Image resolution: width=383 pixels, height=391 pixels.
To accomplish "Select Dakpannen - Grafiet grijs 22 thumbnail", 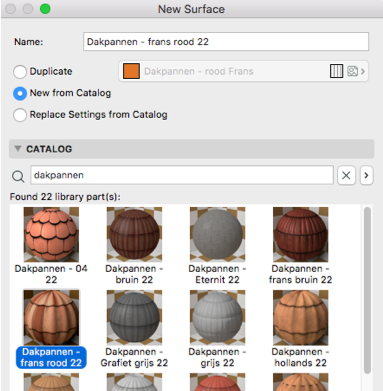I will (x=134, y=317).
